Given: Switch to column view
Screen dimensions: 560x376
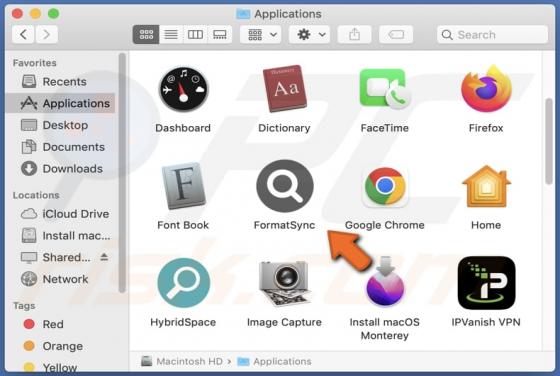Looking at the screenshot, I should [x=195, y=35].
